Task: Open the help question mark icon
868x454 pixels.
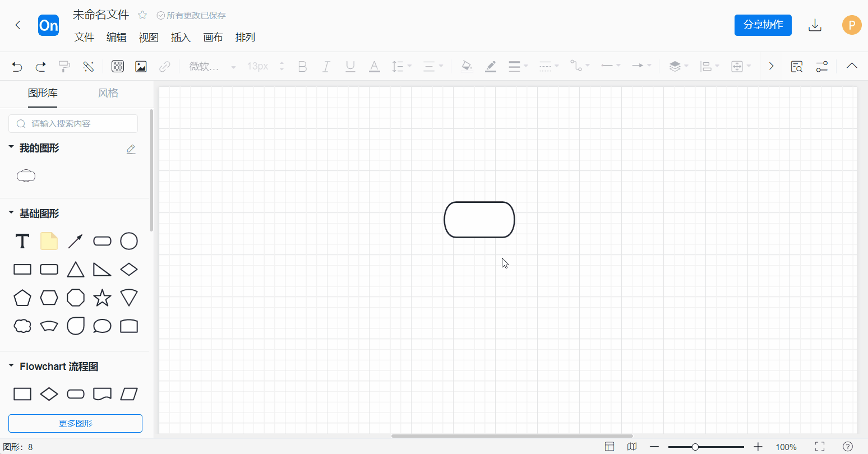Action: 848,447
